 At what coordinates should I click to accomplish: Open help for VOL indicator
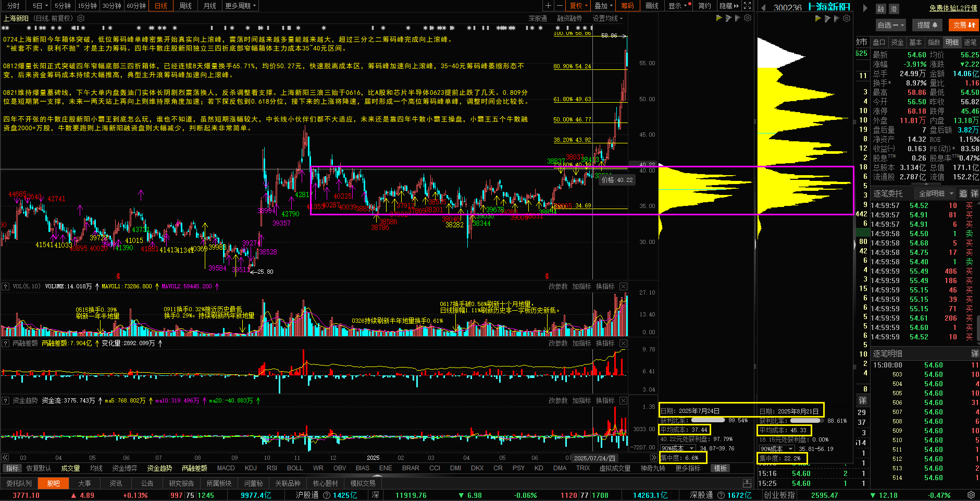pos(5,287)
